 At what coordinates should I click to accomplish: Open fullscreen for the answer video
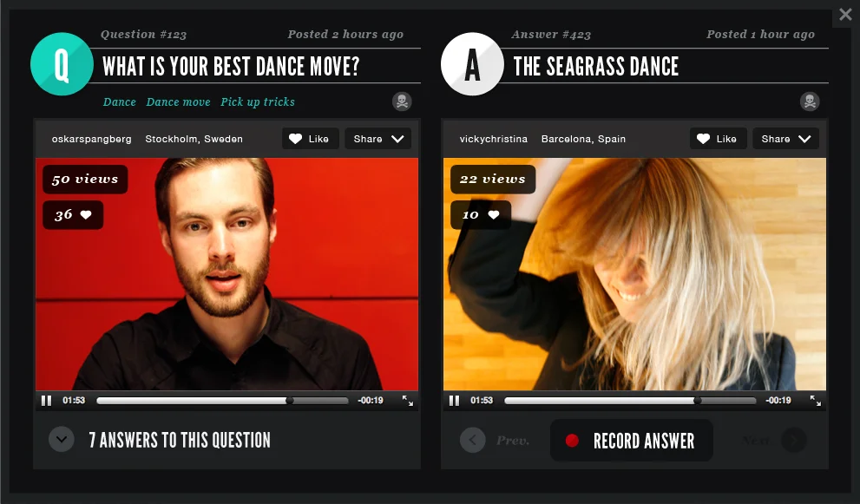pos(816,401)
